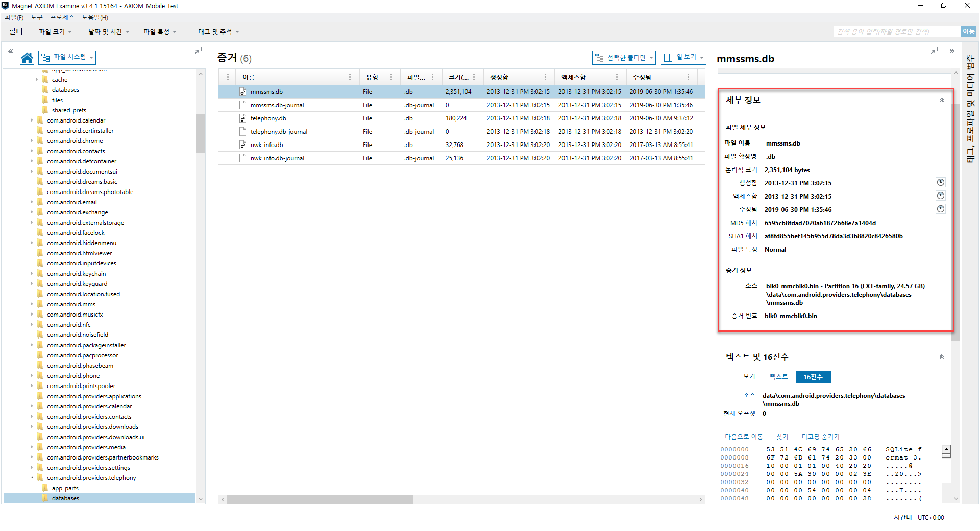Open the 프로세스 menu
The image size is (980, 531).
pyautogui.click(x=62, y=17)
